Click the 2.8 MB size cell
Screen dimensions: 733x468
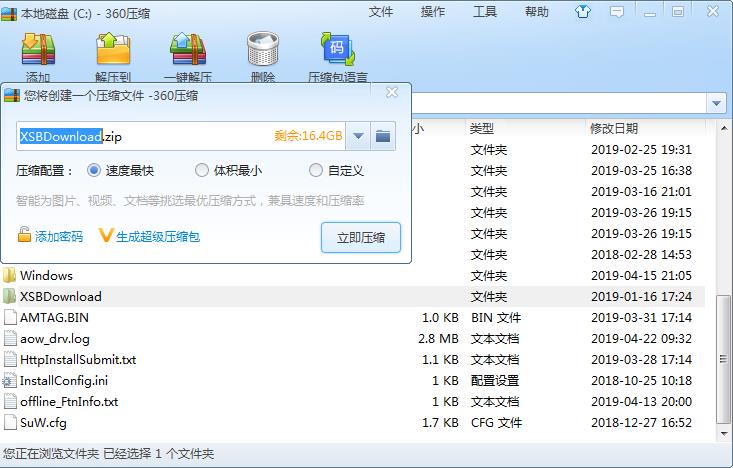coord(438,338)
